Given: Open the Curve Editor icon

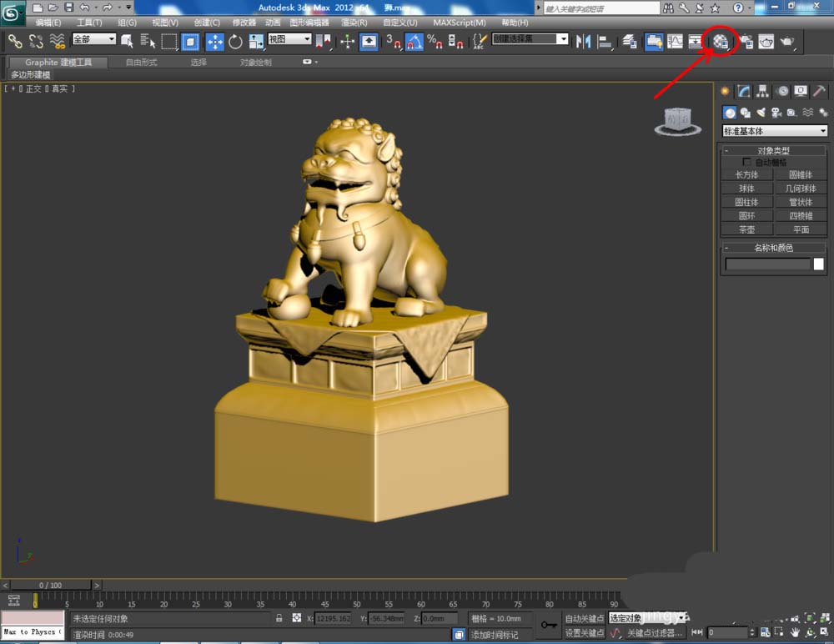Looking at the screenshot, I should [675, 42].
